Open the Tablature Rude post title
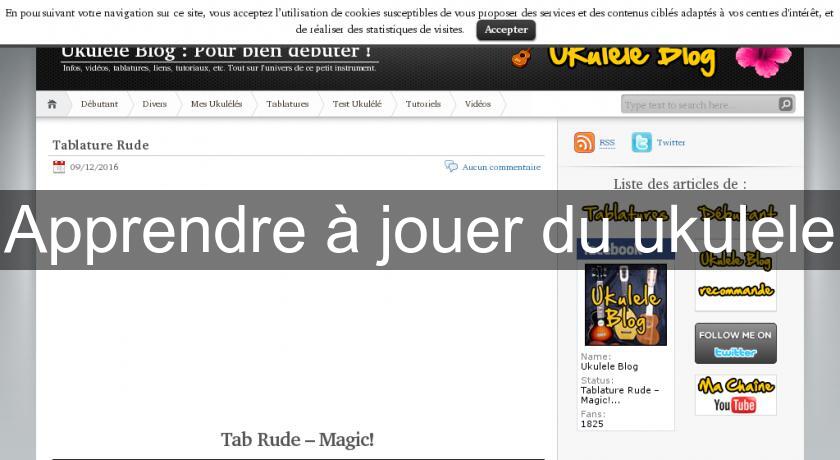 [x=101, y=145]
